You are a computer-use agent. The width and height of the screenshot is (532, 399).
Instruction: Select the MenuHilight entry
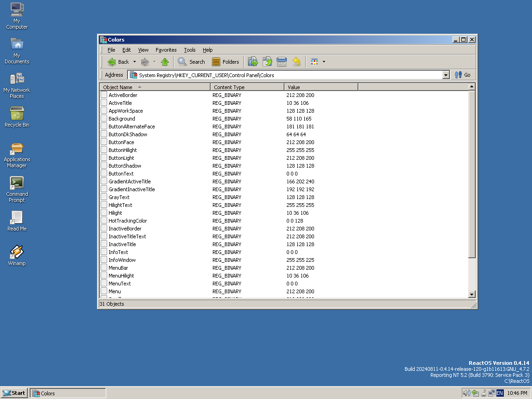(x=121, y=276)
